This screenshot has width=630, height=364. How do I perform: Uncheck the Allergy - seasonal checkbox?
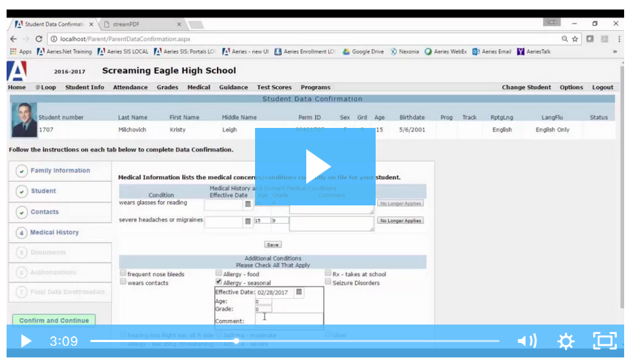[219, 282]
